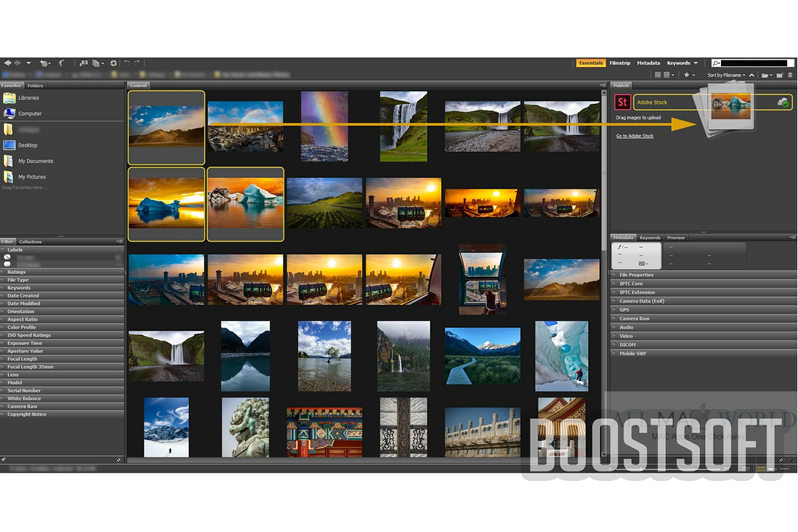Expand the IPTC Core section
The width and height of the screenshot is (798, 532).
[704, 284]
